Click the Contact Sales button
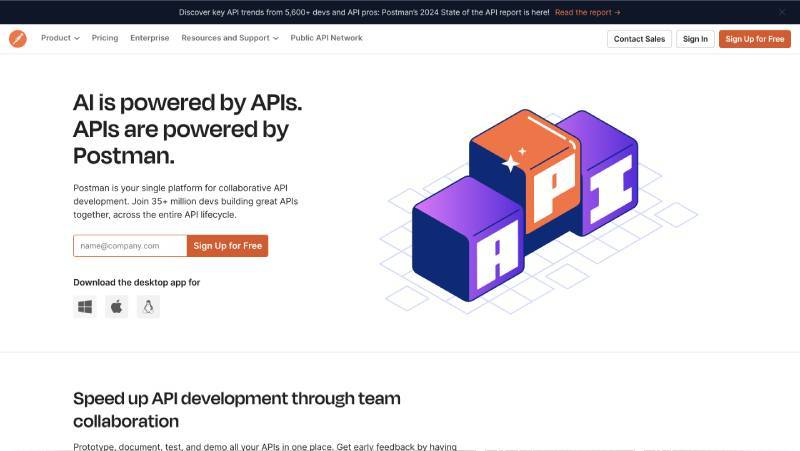Screen dimensions: 800x451 click(639, 39)
